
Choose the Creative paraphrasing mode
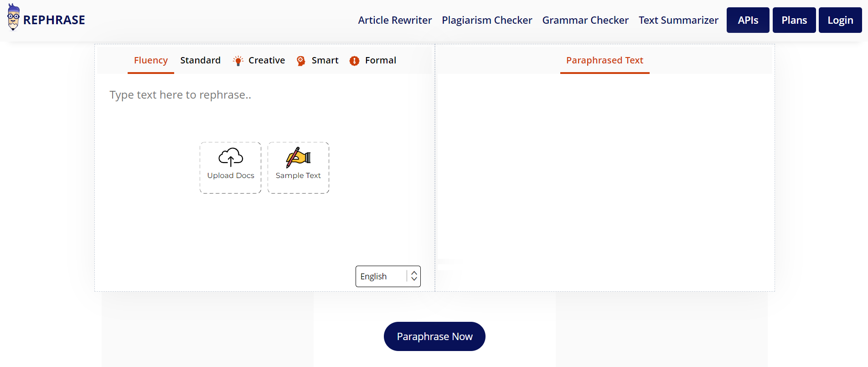(x=267, y=60)
